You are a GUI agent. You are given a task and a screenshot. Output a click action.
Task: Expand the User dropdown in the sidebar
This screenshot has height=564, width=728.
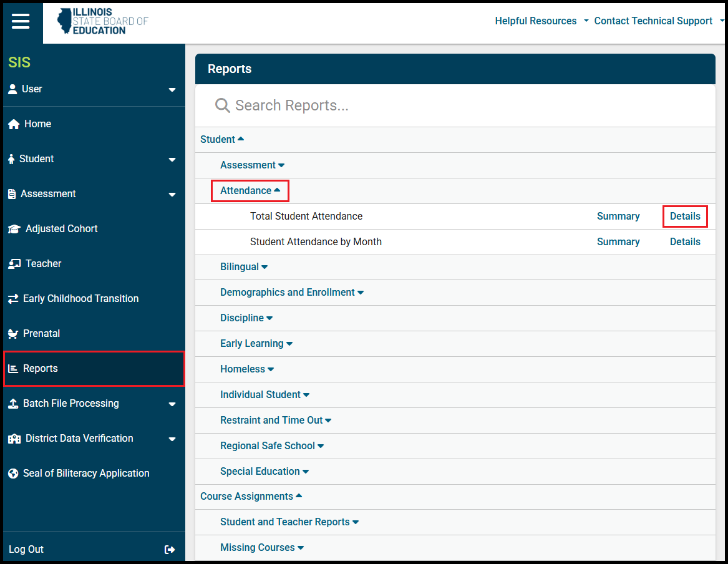pyautogui.click(x=172, y=90)
